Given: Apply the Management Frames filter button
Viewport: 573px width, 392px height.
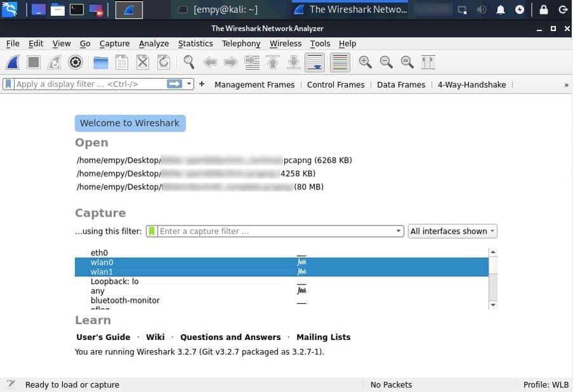Looking at the screenshot, I should click(254, 84).
